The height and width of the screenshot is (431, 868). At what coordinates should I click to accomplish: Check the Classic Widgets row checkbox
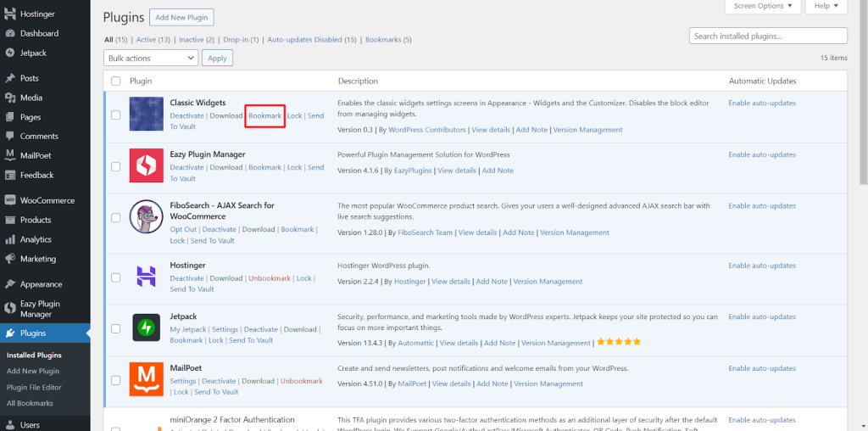click(115, 115)
